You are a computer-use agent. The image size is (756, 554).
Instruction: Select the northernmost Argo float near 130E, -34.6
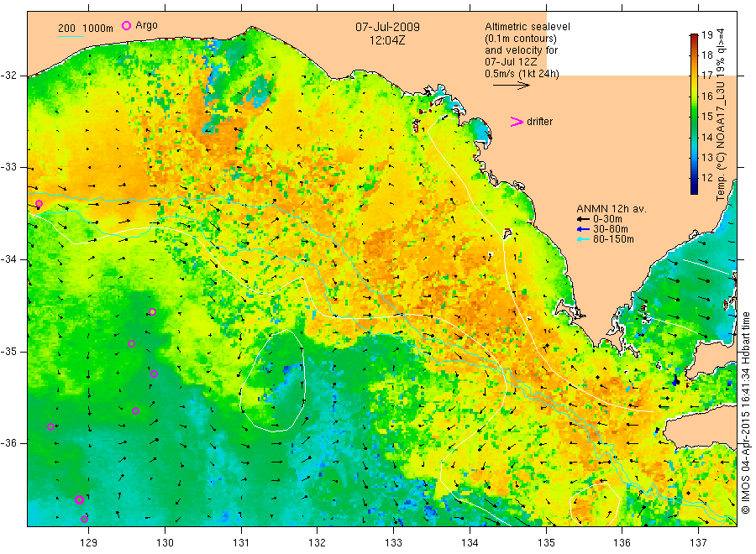coord(152,312)
